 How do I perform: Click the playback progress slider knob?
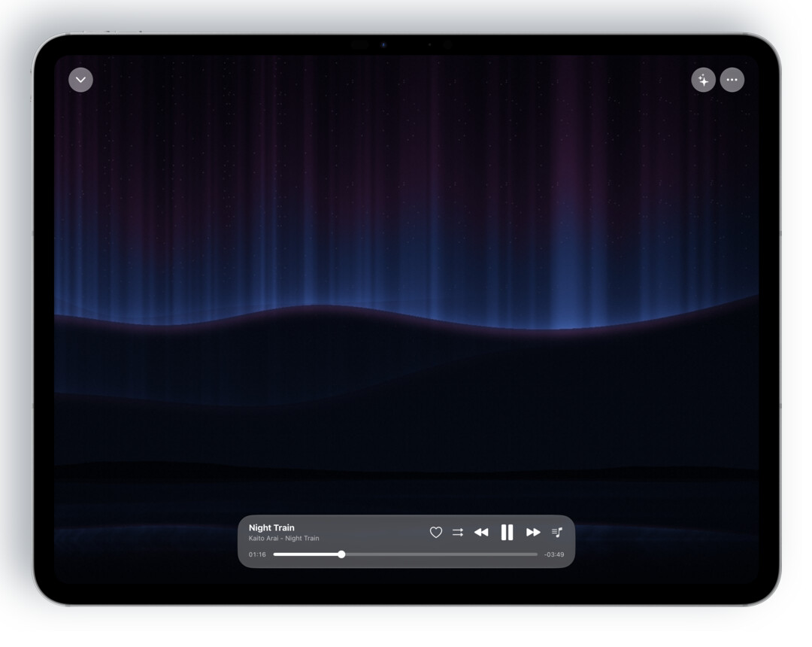pyautogui.click(x=341, y=554)
